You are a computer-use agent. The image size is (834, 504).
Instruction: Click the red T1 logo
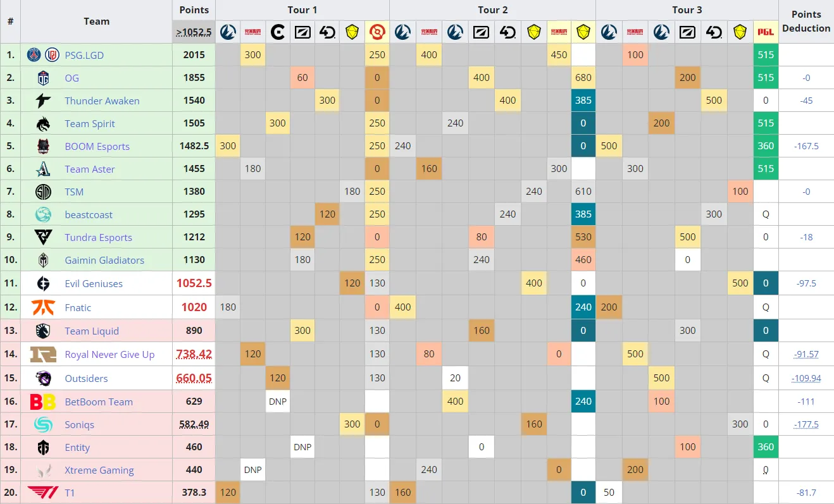point(43,492)
